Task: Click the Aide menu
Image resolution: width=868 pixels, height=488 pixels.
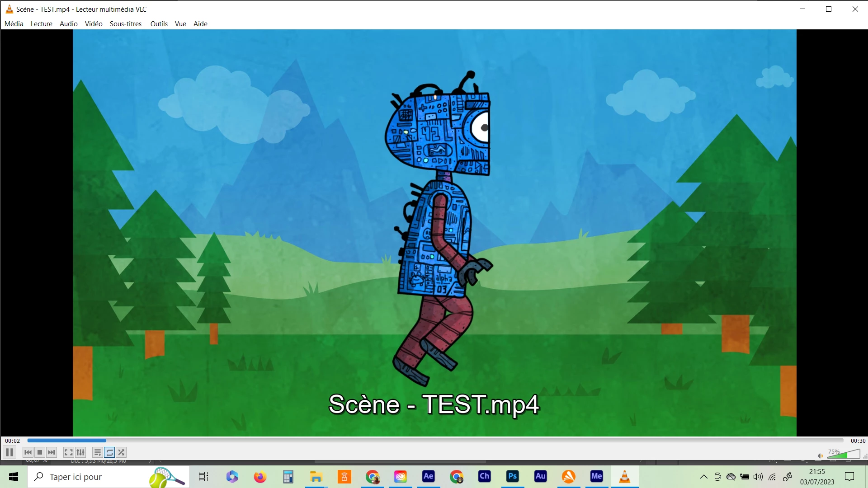Action: pos(200,24)
